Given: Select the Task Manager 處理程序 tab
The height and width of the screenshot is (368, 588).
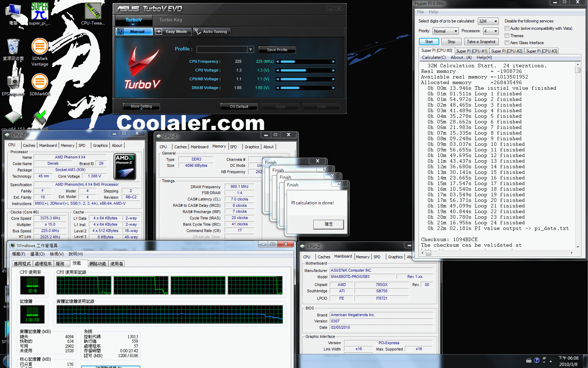Looking at the screenshot, I should click(x=43, y=264).
